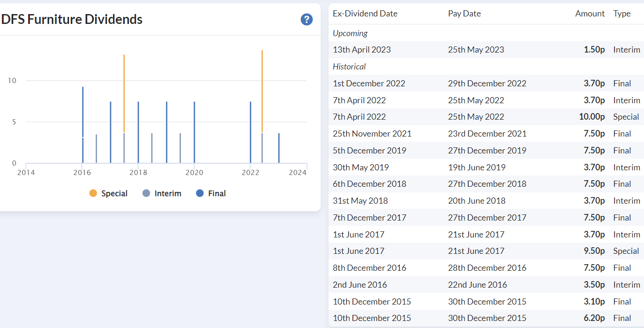644x328 pixels.
Task: Select the 23rd December 2021 pay date
Action: pos(487,134)
